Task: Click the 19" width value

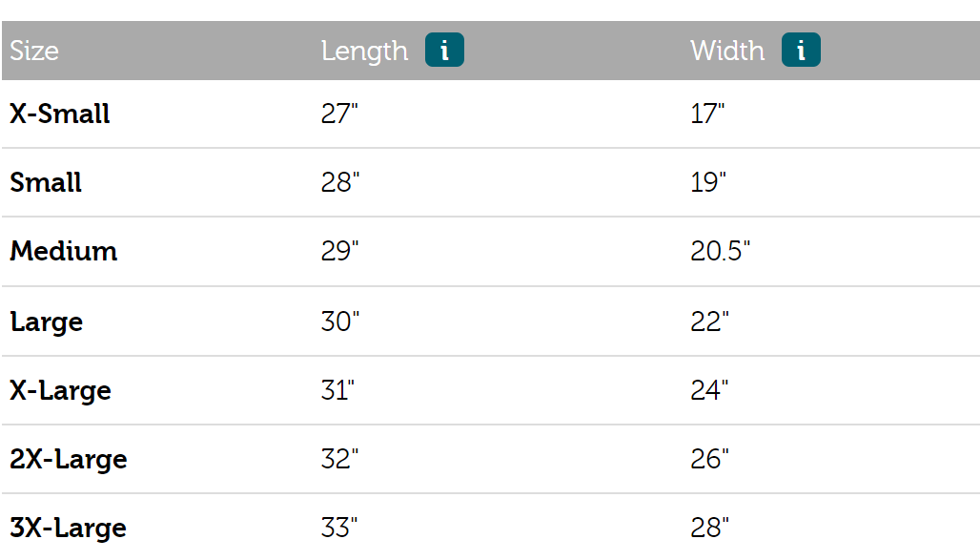Action: pos(708,182)
